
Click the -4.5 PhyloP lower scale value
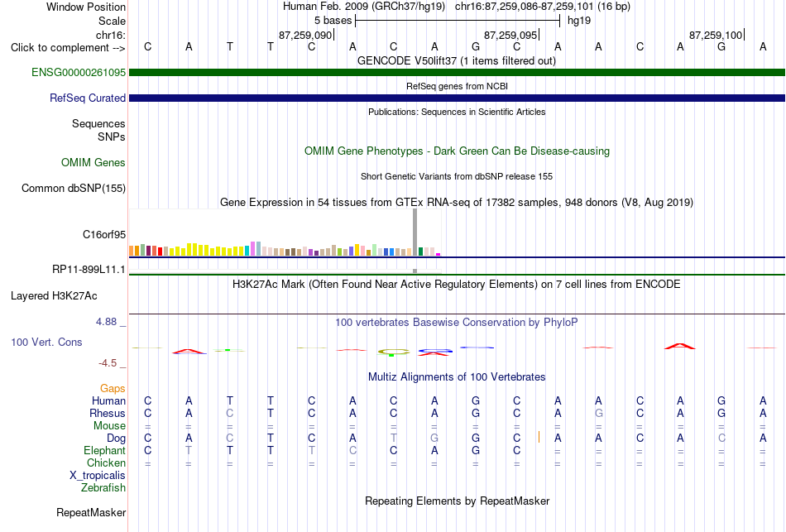pos(108,363)
